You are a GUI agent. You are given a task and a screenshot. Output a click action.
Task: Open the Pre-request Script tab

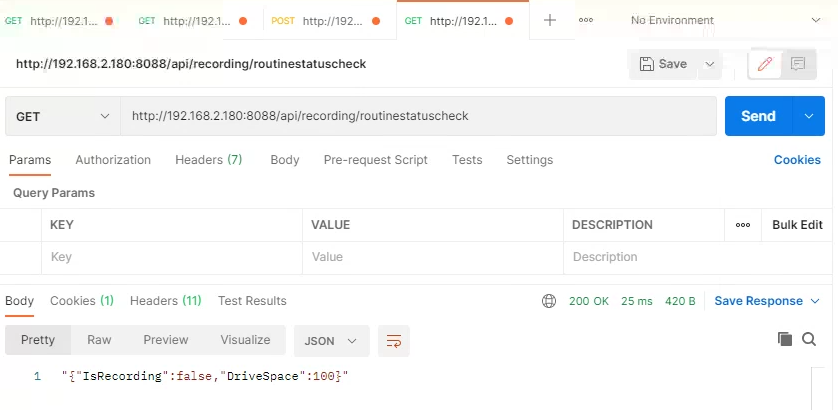pyautogui.click(x=375, y=160)
